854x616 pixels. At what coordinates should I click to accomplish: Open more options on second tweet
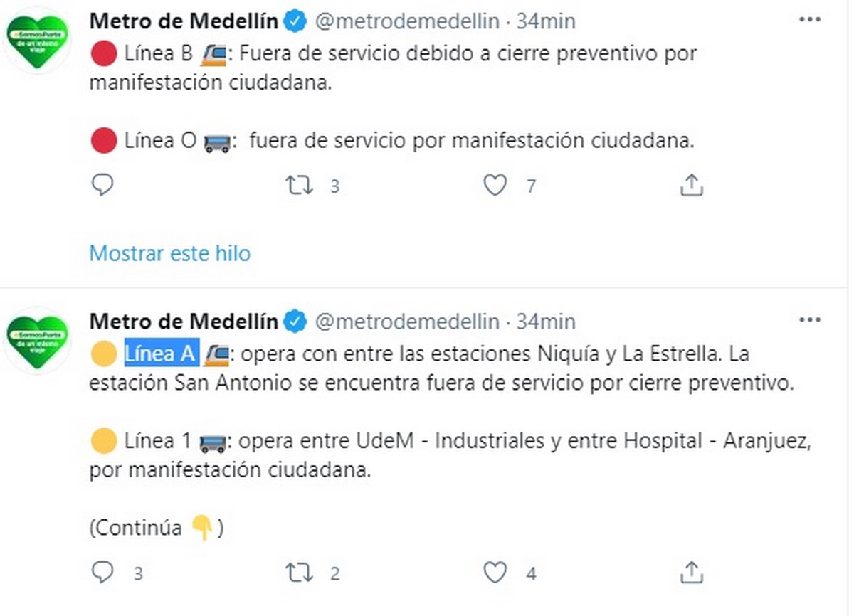pos(810,321)
